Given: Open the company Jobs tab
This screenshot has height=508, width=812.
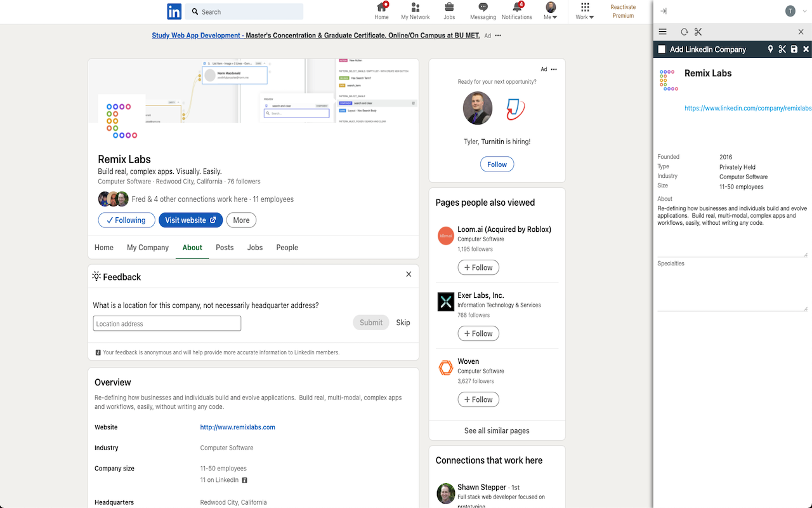Looking at the screenshot, I should (255, 248).
